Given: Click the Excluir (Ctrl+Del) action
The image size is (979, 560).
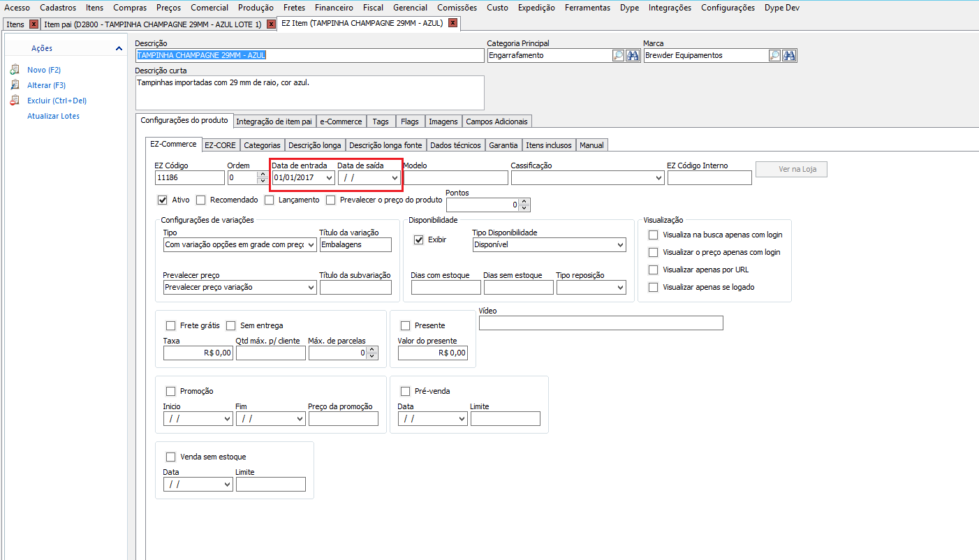Looking at the screenshot, I should [57, 101].
